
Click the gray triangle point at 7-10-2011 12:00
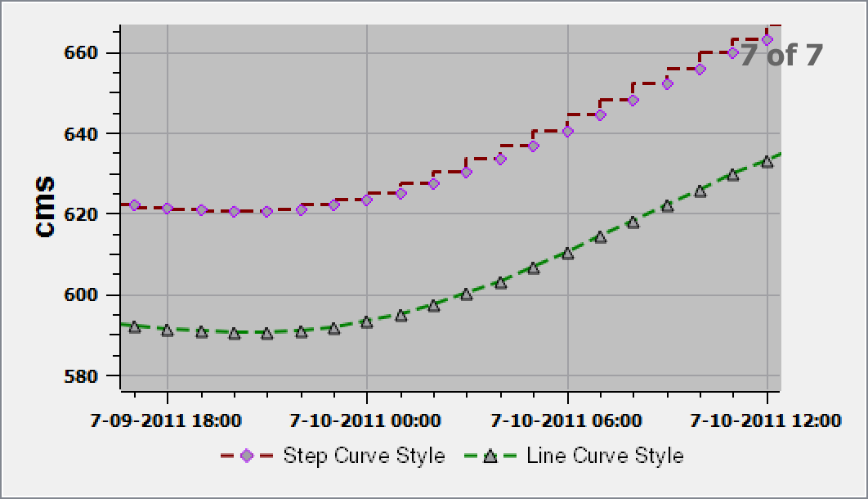pyautogui.click(x=767, y=162)
